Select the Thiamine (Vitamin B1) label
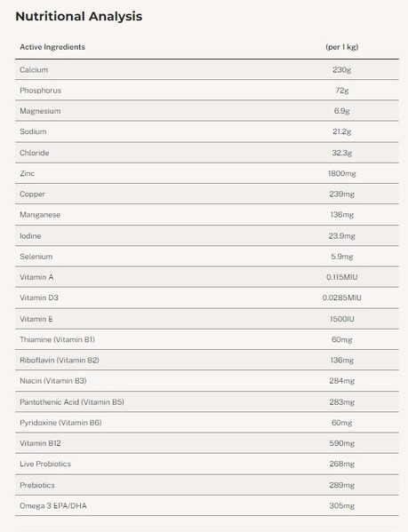Screen dimensions: 408x532 [x=57, y=339]
